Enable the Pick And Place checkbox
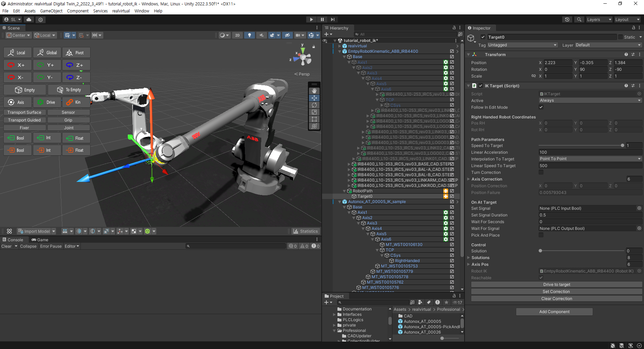The width and height of the screenshot is (644, 349). click(x=541, y=235)
